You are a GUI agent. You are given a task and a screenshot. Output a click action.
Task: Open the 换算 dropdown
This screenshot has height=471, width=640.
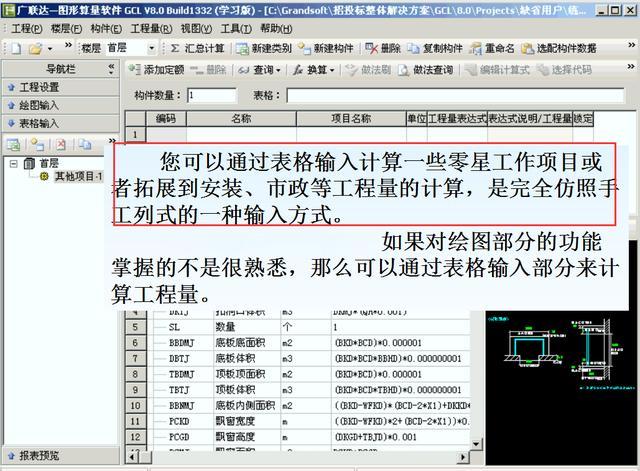pos(314,70)
